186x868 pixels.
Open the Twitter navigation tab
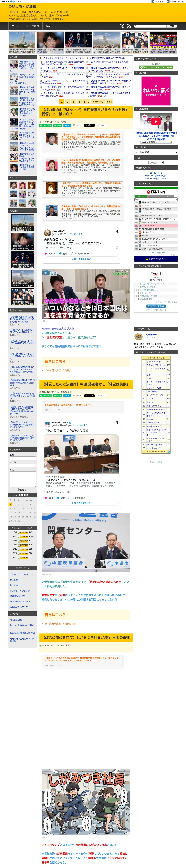(50, 26)
